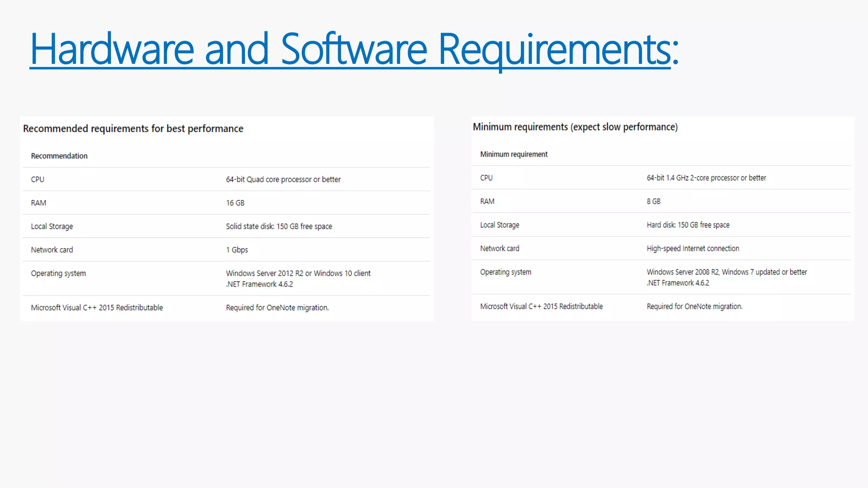Select 'High-speed Internet connection' value
The width and height of the screenshot is (868, 488).
click(x=693, y=248)
